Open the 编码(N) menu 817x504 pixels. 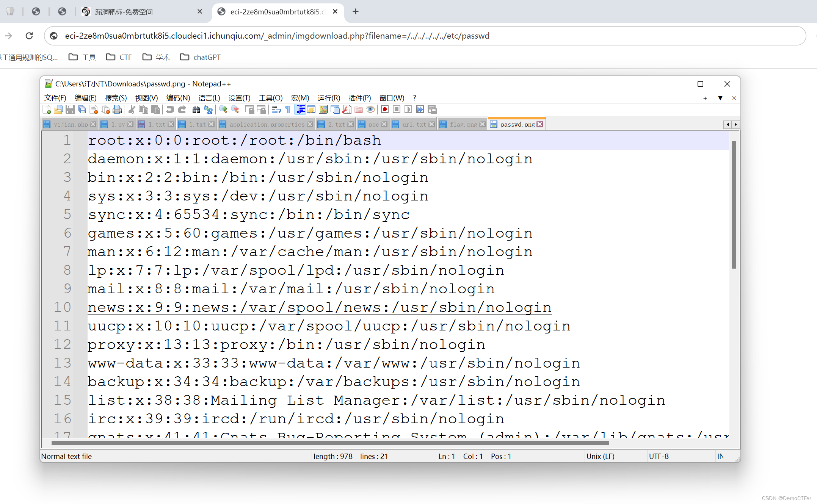178,98
